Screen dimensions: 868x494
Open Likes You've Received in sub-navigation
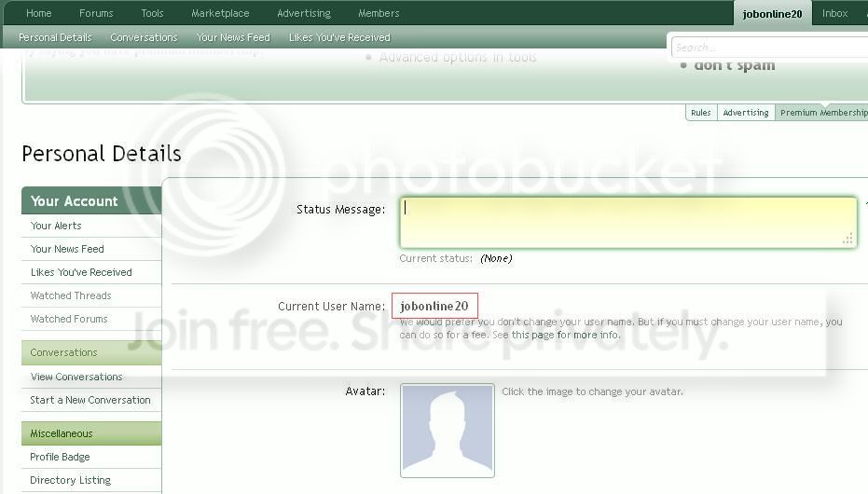[x=339, y=37]
